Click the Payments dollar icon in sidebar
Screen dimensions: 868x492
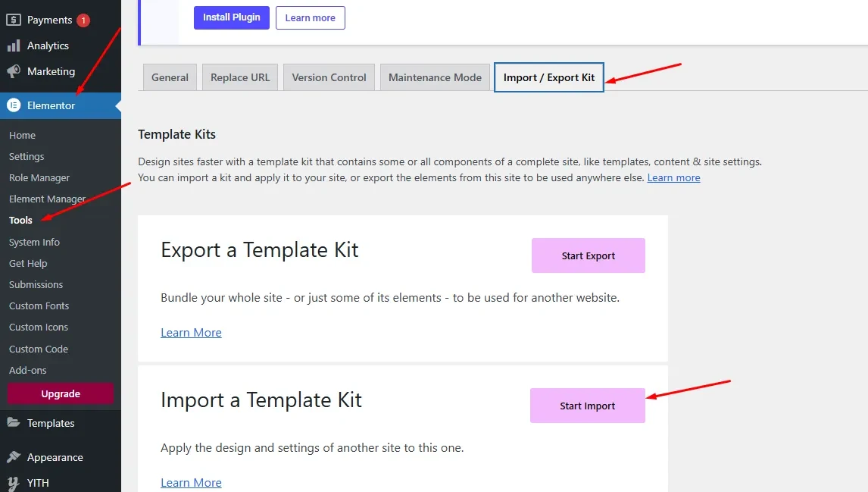click(x=14, y=20)
